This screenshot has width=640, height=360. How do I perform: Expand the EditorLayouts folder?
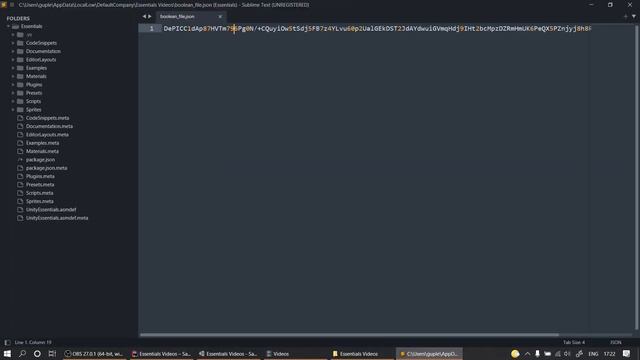coord(13,60)
